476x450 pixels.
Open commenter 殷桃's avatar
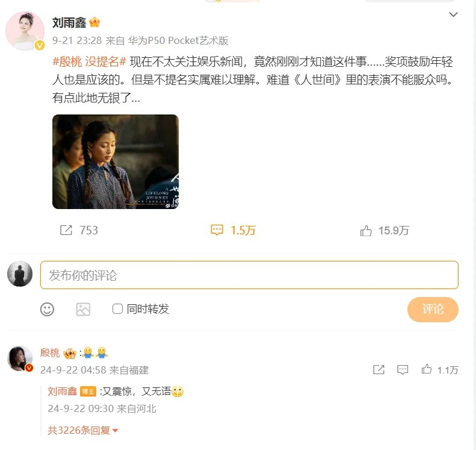(20, 358)
